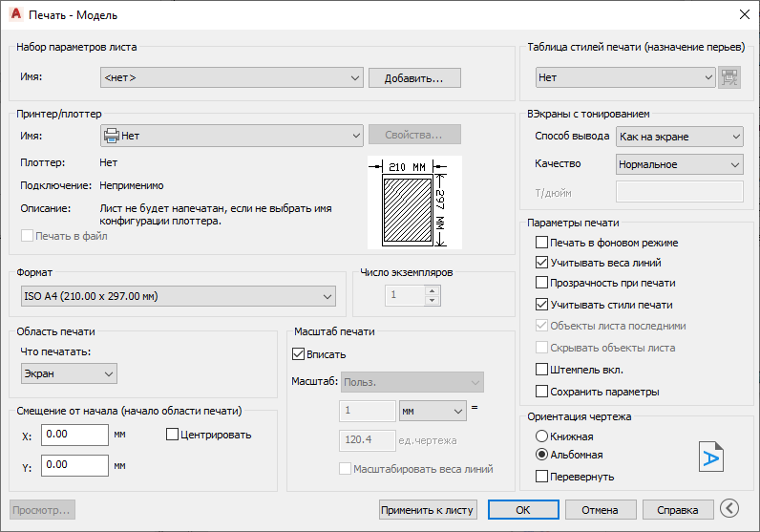The width and height of the screenshot is (760, 532).
Task: Check the Перевернуть option
Action: tap(541, 477)
